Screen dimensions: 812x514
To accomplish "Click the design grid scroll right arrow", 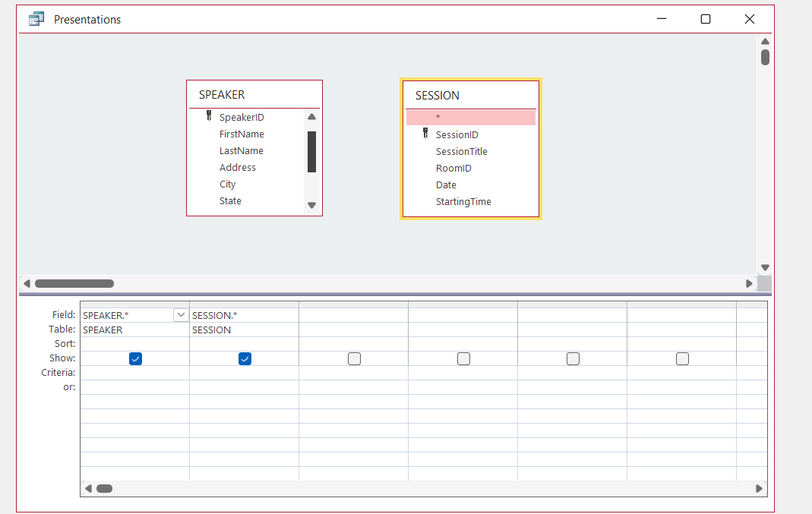I will [759, 489].
